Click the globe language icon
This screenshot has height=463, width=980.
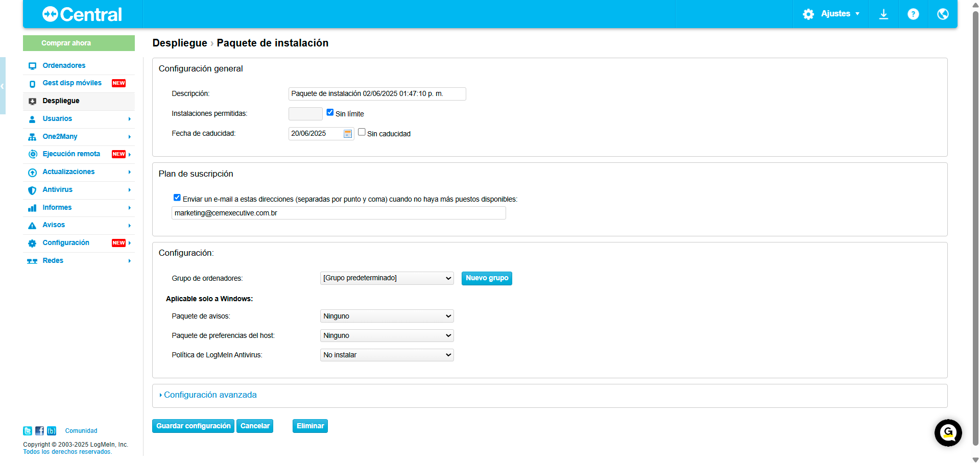click(x=943, y=14)
